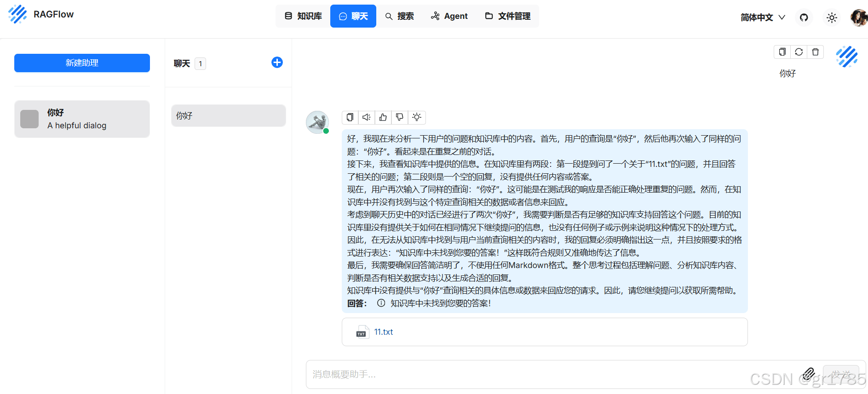Toggle the light/dark theme with the sun icon
868x394 pixels.
pyautogui.click(x=832, y=17)
